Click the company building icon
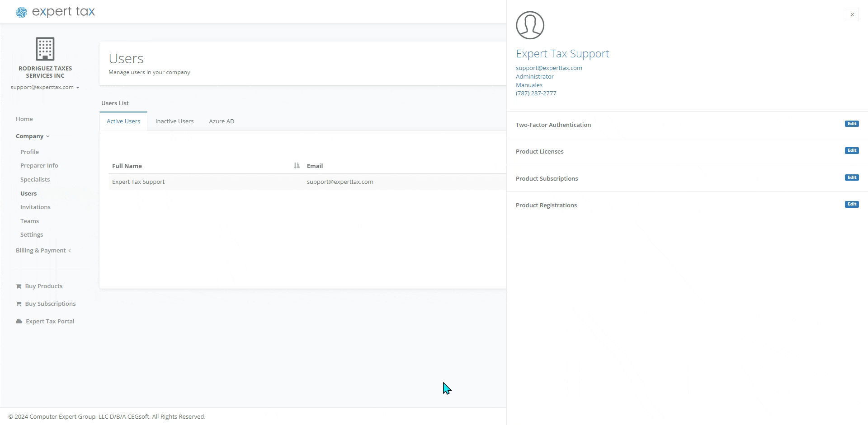This screenshot has height=425, width=868. point(45,49)
